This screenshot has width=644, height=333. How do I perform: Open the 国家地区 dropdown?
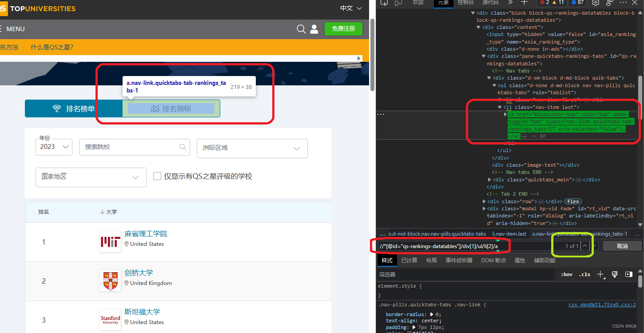[x=91, y=177]
